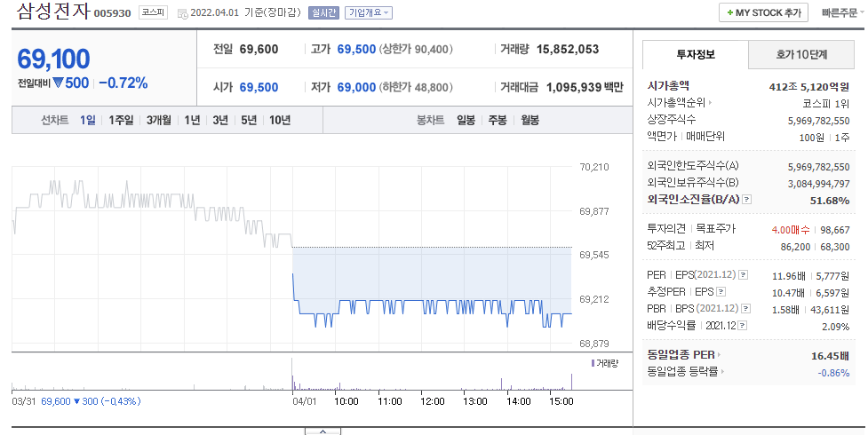Select 1주일 line chart period

coord(121,120)
